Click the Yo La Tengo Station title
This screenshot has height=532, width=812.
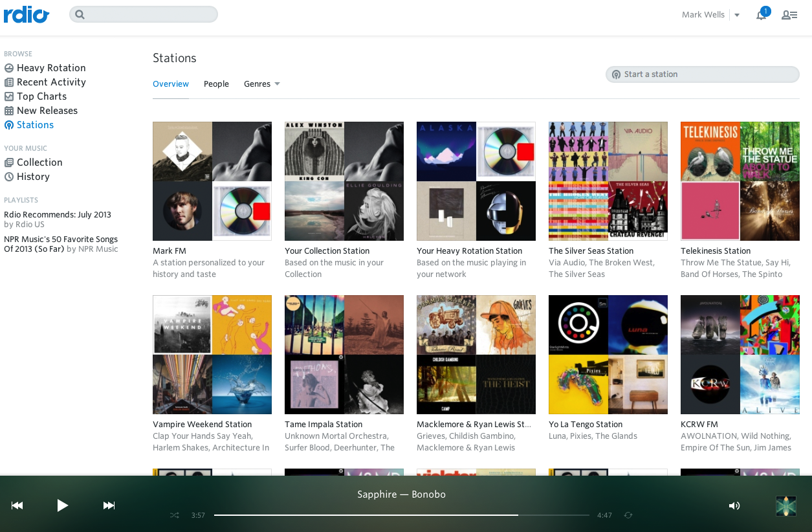(x=586, y=425)
